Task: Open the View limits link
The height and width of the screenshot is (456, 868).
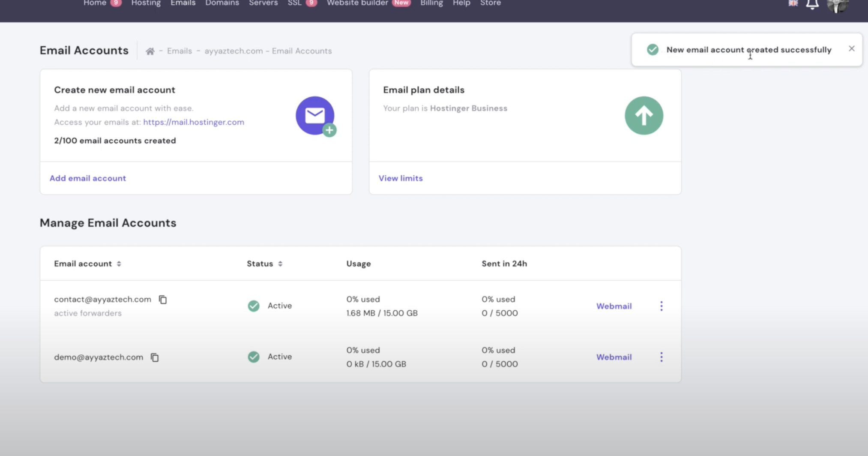Action: coord(401,178)
